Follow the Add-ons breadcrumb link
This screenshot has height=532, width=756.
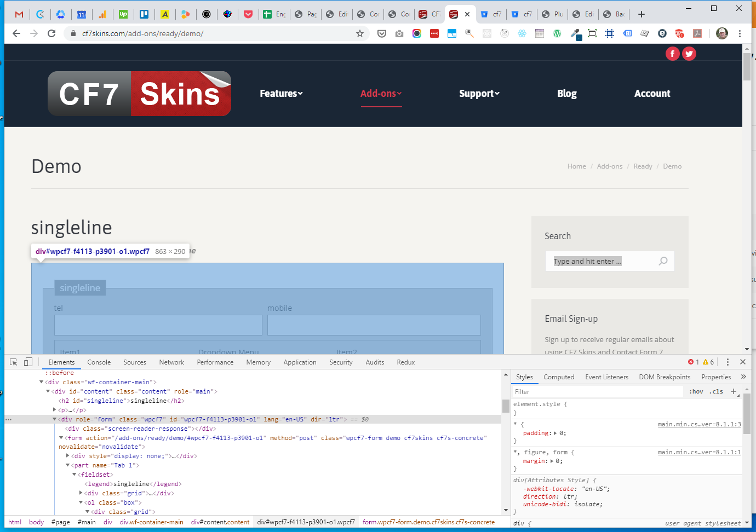click(609, 166)
